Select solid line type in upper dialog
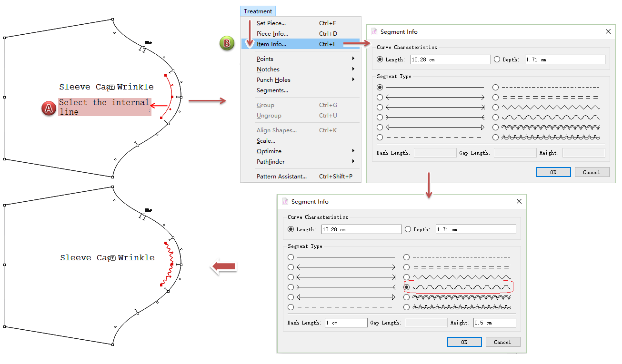Viewport: 622px width, 364px height. click(x=380, y=88)
